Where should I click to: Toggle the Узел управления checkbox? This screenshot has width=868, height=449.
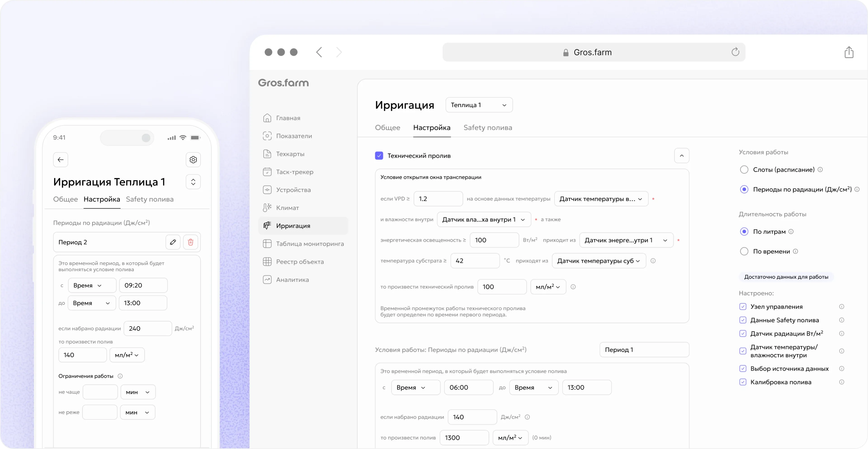pos(743,307)
